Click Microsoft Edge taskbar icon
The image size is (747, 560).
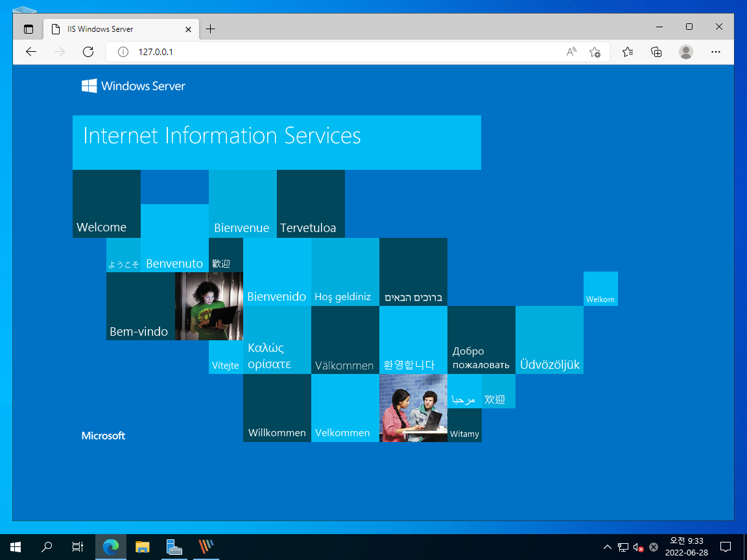pos(110,547)
